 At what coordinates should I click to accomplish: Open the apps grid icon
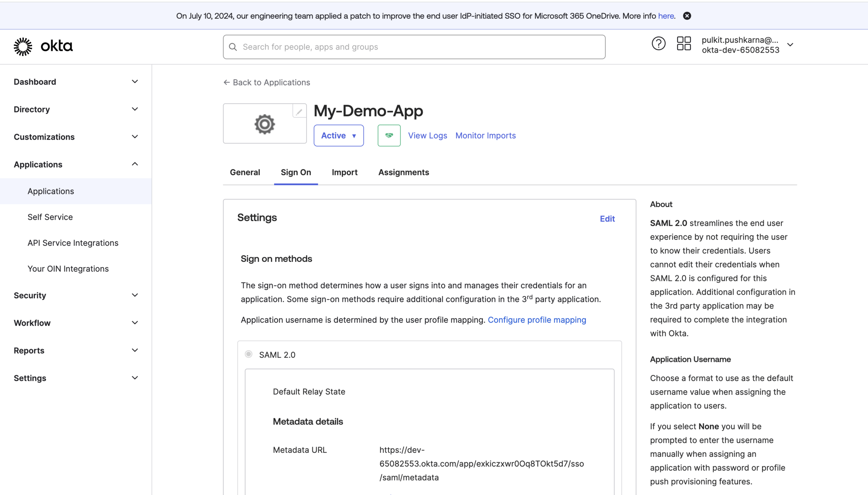[x=684, y=44]
